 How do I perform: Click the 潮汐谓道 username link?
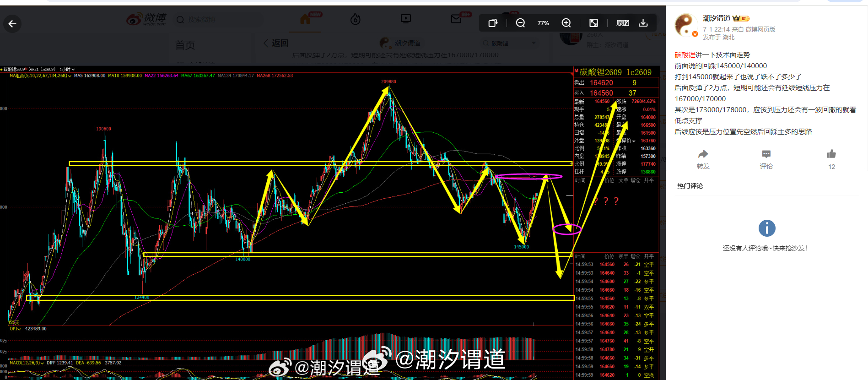click(717, 18)
